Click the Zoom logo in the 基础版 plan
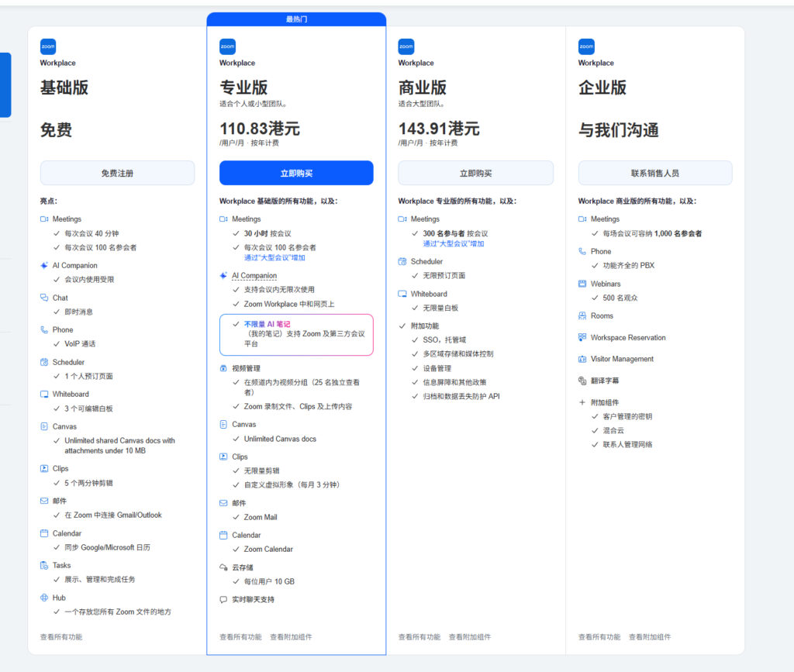This screenshot has height=672, width=794. coord(48,47)
